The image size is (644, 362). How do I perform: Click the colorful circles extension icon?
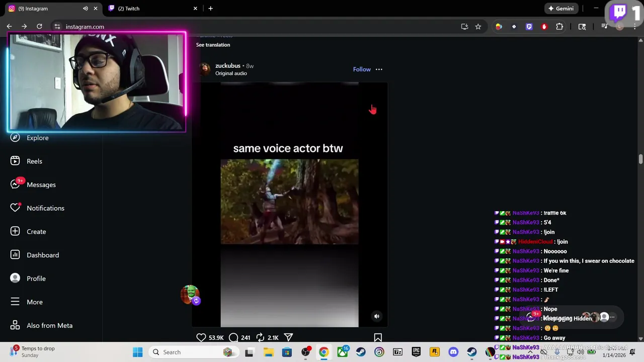click(x=499, y=27)
